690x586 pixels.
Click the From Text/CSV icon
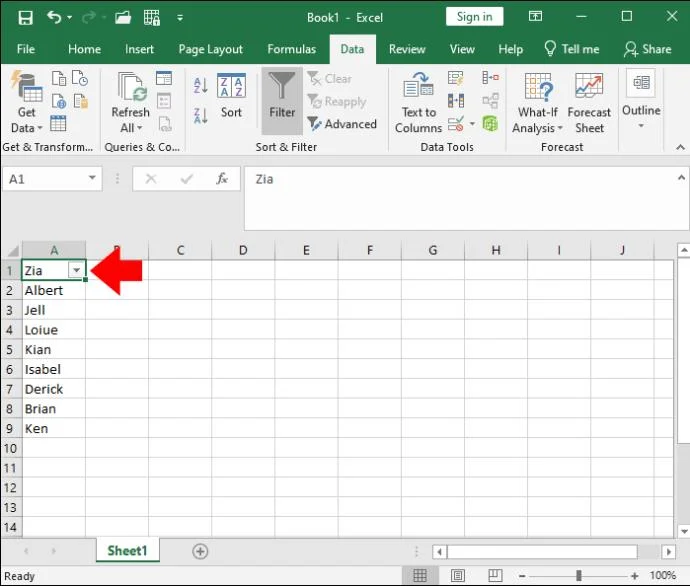(59, 78)
